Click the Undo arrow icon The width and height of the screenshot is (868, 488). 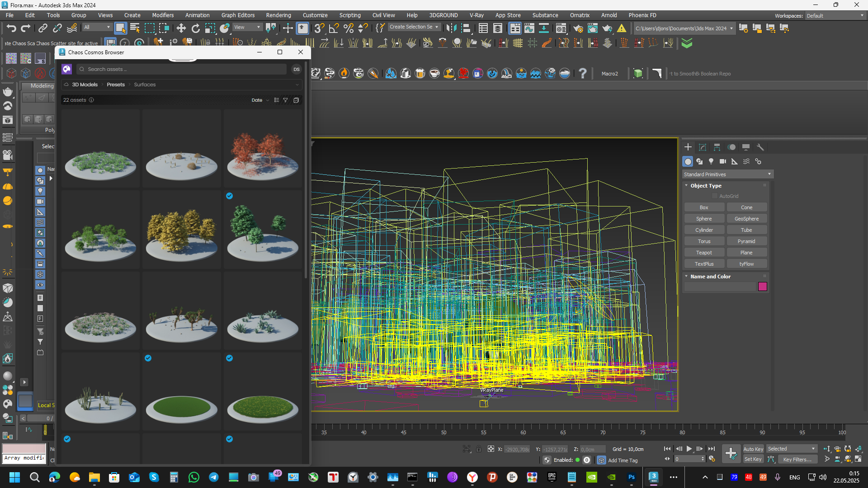[x=11, y=28]
